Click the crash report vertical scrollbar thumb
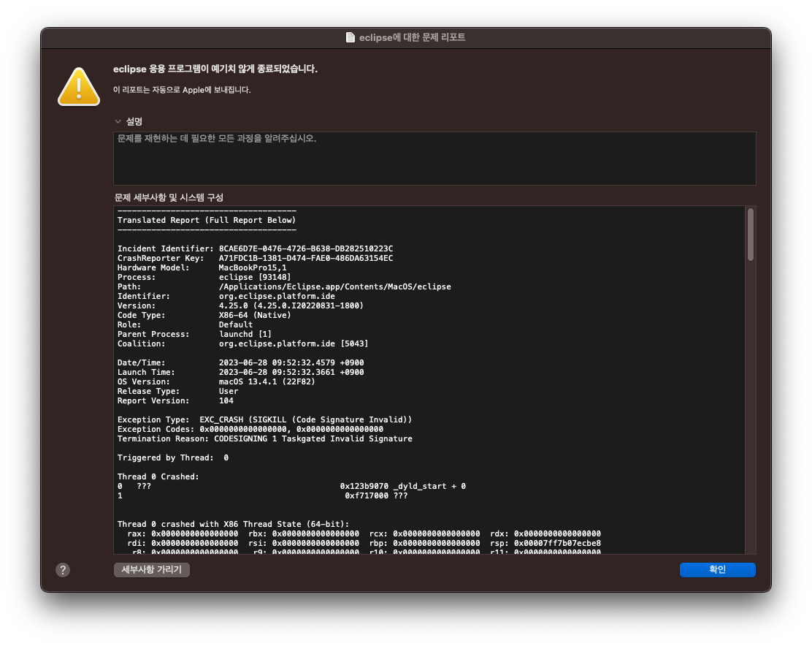 tap(751, 235)
